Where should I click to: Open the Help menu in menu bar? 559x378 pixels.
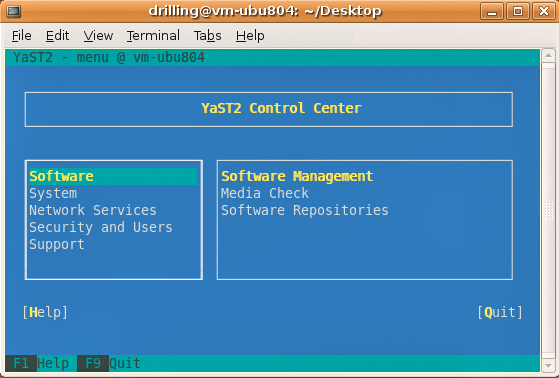(250, 36)
